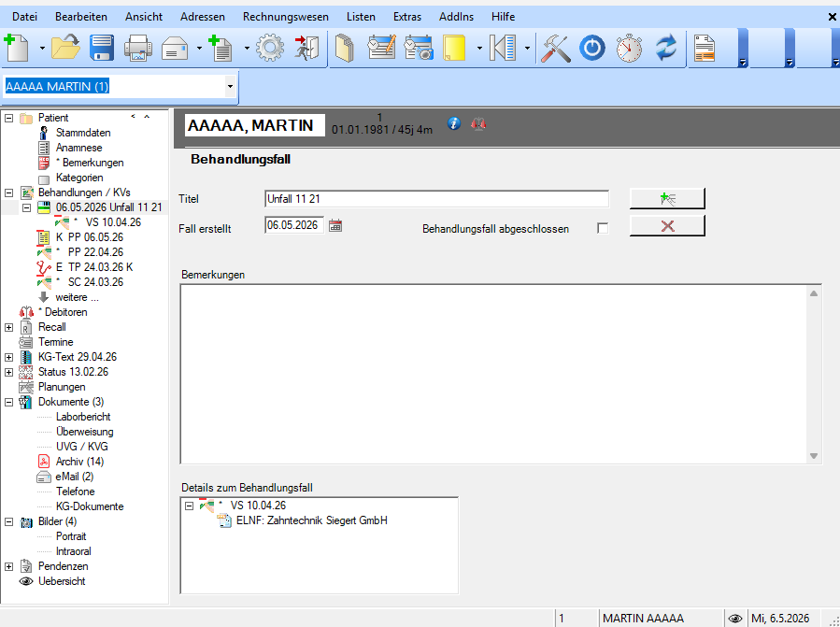
Task: Open the Listen menu
Action: [361, 17]
